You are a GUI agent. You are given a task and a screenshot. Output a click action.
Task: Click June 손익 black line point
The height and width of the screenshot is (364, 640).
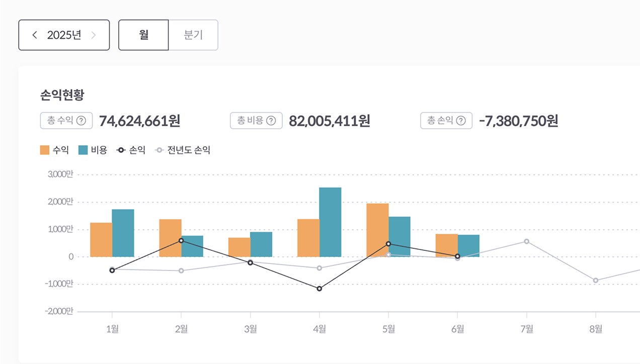click(x=457, y=256)
